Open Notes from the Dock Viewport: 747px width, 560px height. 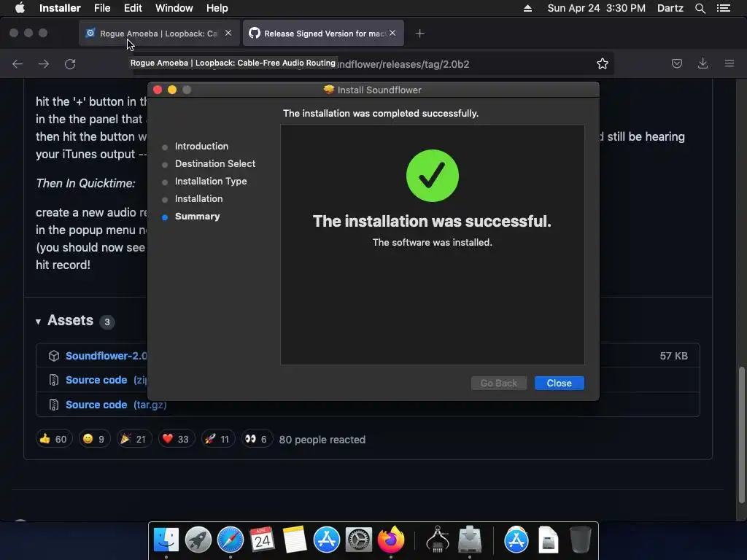click(x=295, y=540)
